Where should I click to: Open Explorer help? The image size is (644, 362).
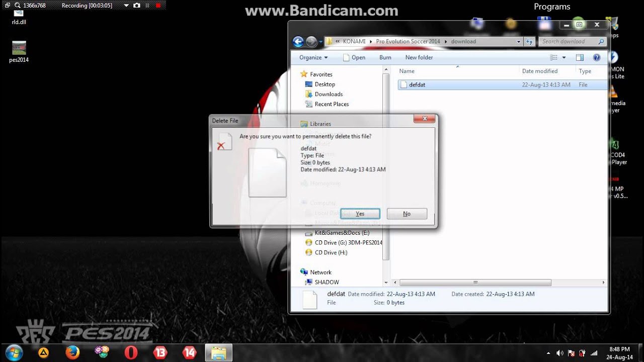(597, 57)
